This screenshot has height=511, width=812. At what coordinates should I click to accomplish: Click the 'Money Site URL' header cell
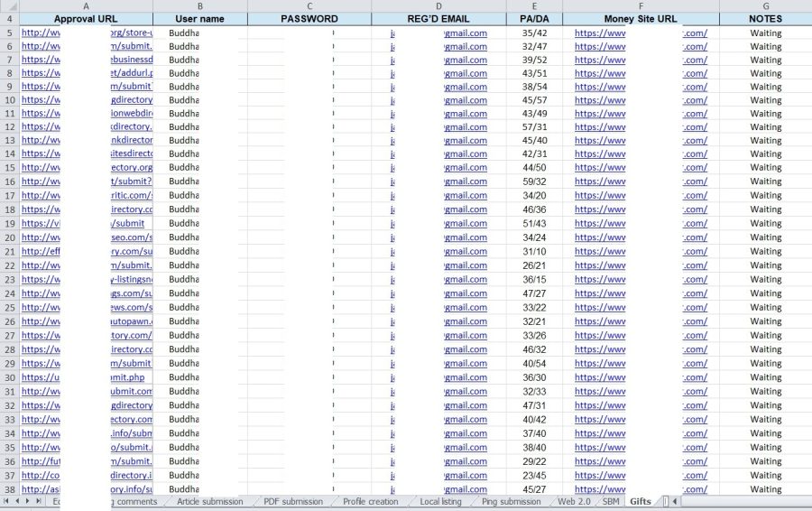(x=641, y=19)
